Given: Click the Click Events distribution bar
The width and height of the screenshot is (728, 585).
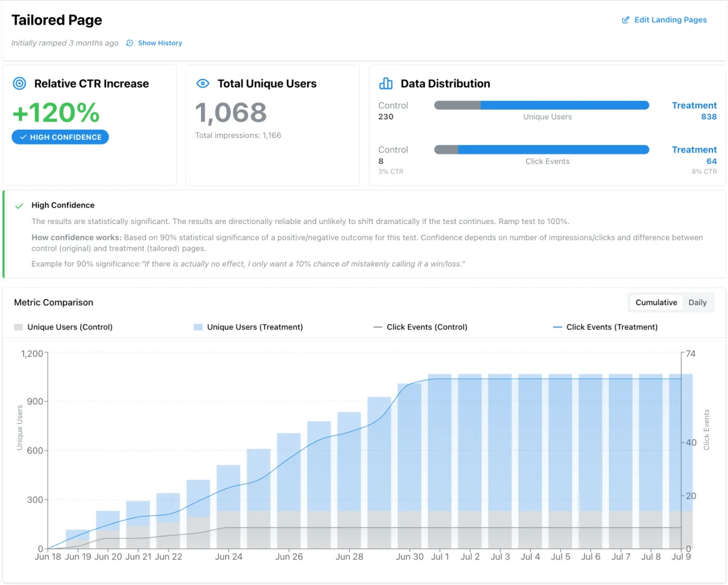Looking at the screenshot, I should point(541,149).
